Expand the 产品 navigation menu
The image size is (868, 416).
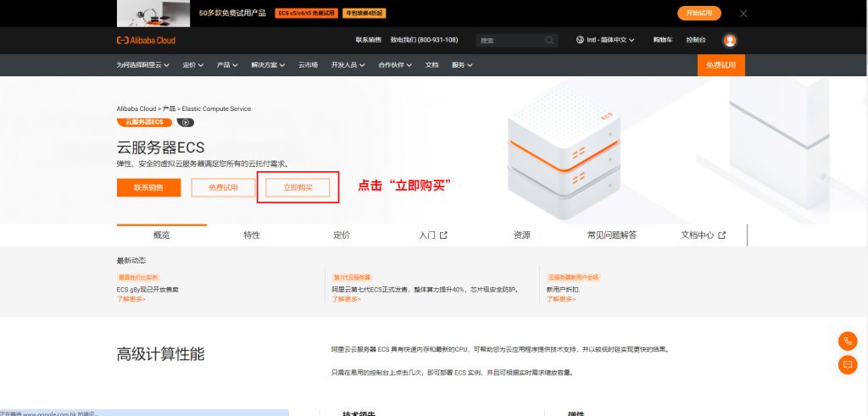point(227,65)
